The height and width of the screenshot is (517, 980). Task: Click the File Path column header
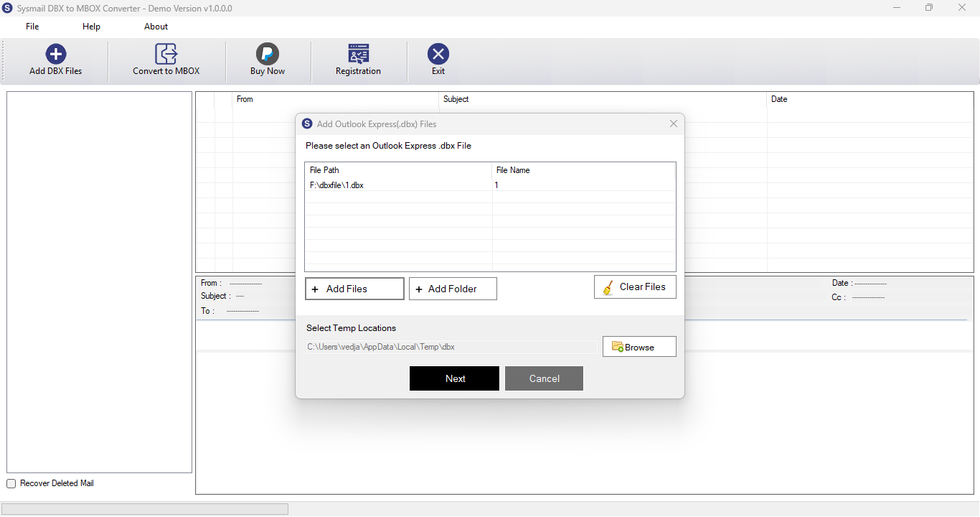[399, 170]
